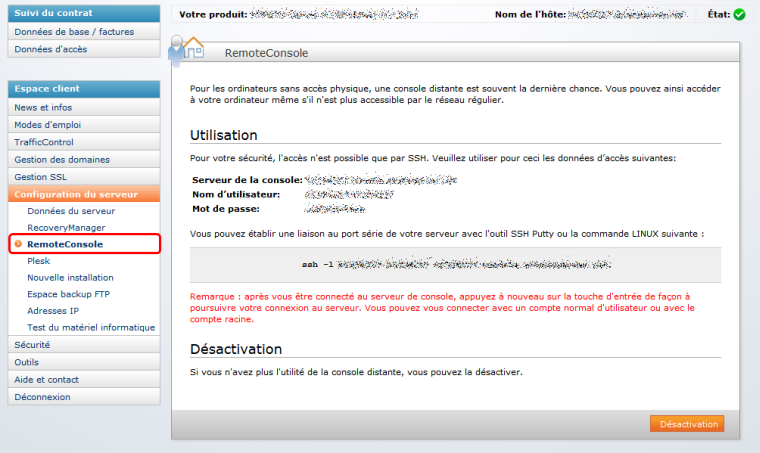Viewport: 760px width, 453px height.
Task: Open Aide et contact section
Action: (84, 379)
